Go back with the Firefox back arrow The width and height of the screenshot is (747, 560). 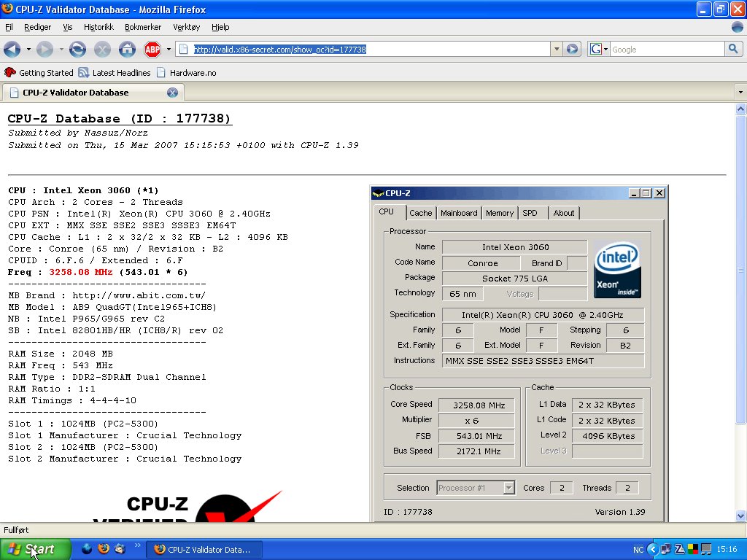12,49
